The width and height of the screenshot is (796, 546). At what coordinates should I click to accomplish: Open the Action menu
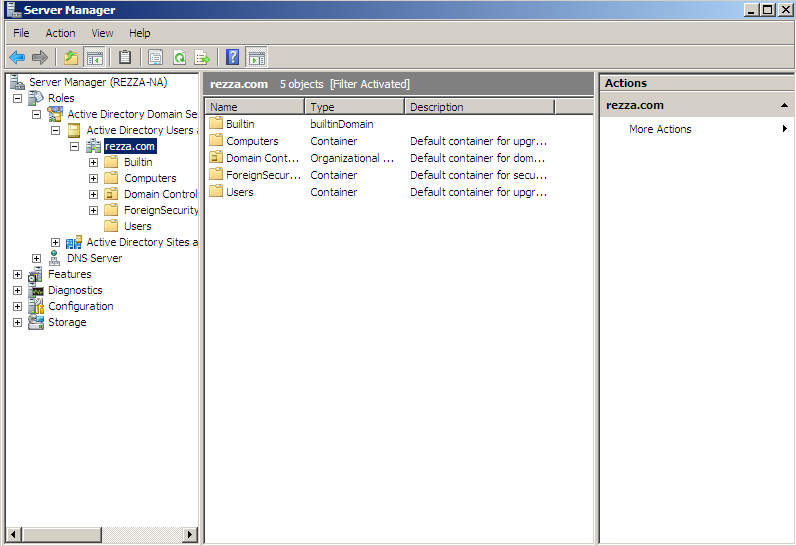(x=60, y=33)
